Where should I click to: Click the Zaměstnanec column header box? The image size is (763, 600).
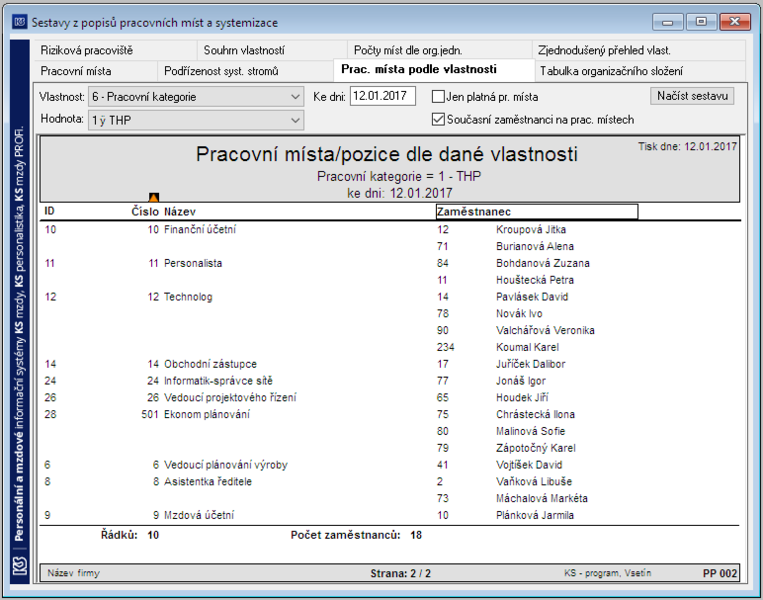[537, 212]
